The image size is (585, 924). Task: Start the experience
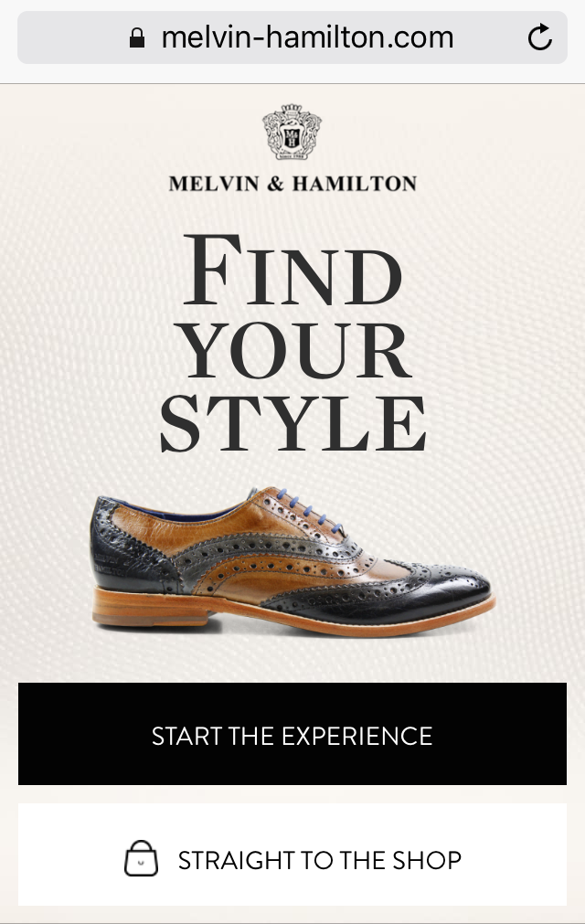pos(292,734)
